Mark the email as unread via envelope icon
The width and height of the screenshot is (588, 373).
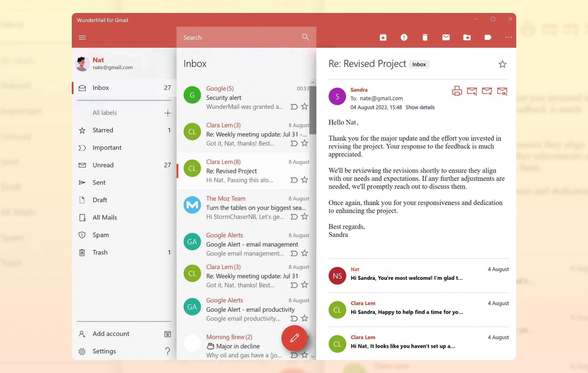pyautogui.click(x=446, y=37)
